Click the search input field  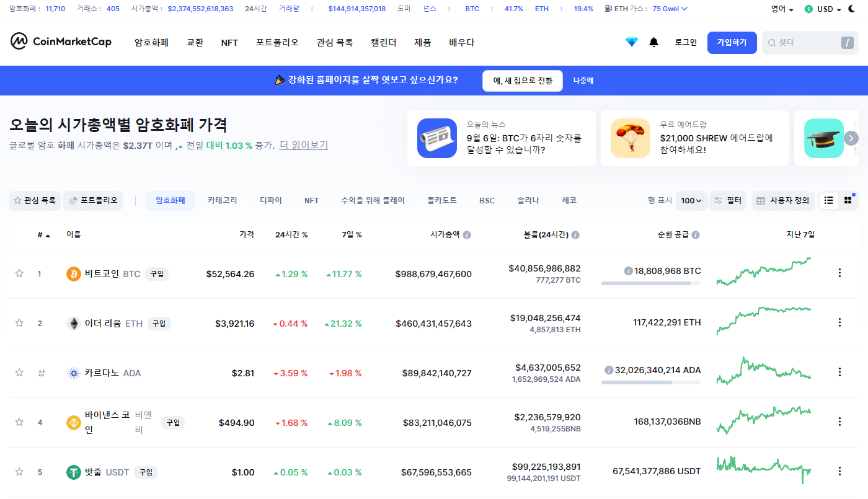810,42
